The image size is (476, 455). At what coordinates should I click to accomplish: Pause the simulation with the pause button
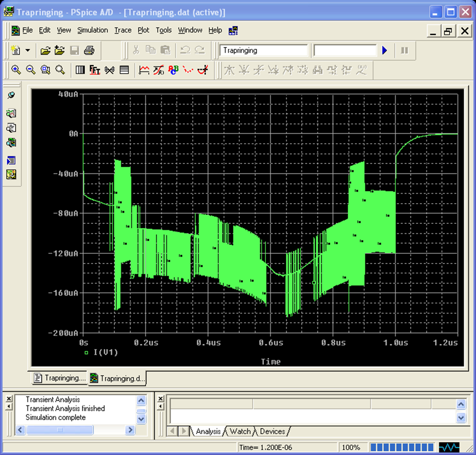pos(405,50)
